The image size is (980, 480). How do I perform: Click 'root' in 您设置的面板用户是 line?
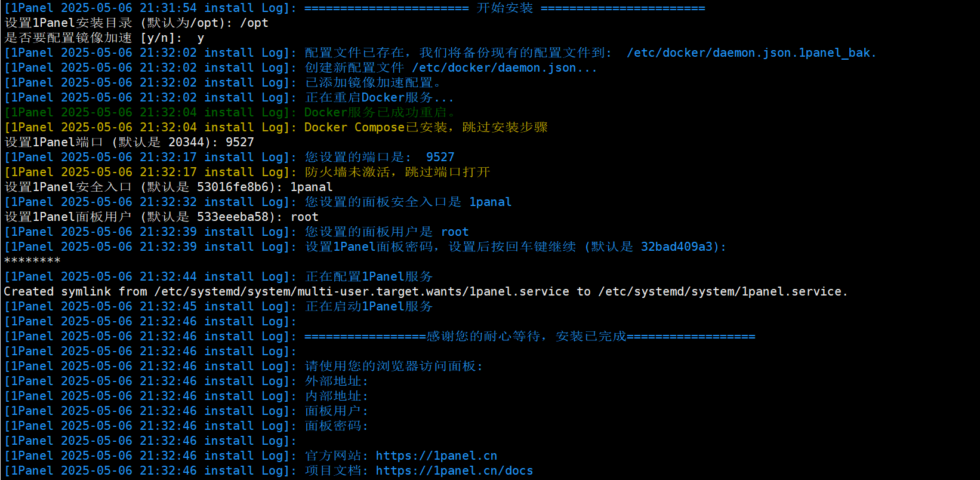[x=455, y=232]
